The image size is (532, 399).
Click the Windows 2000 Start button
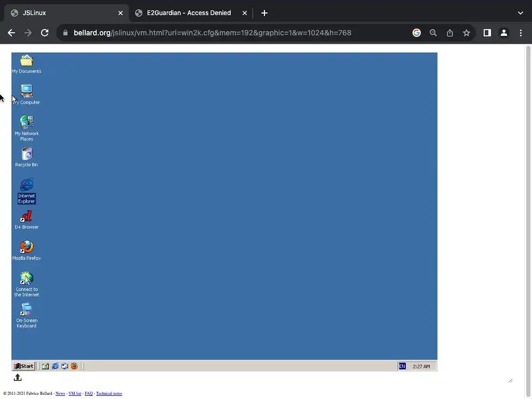[24, 366]
